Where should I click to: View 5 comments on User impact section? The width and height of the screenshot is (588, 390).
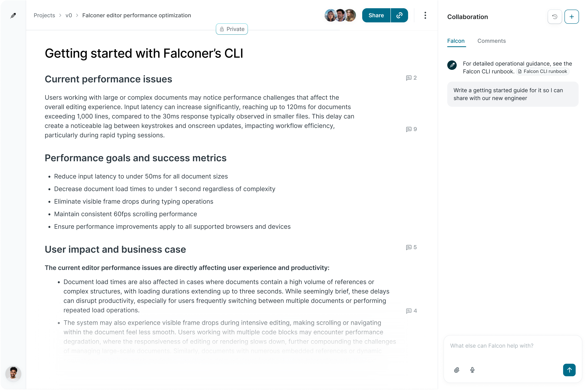(411, 248)
